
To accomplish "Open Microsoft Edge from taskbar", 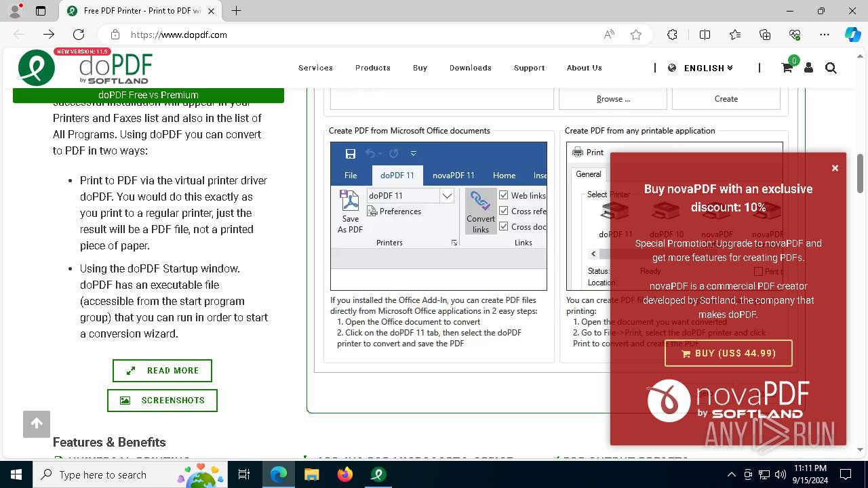I will point(279,474).
